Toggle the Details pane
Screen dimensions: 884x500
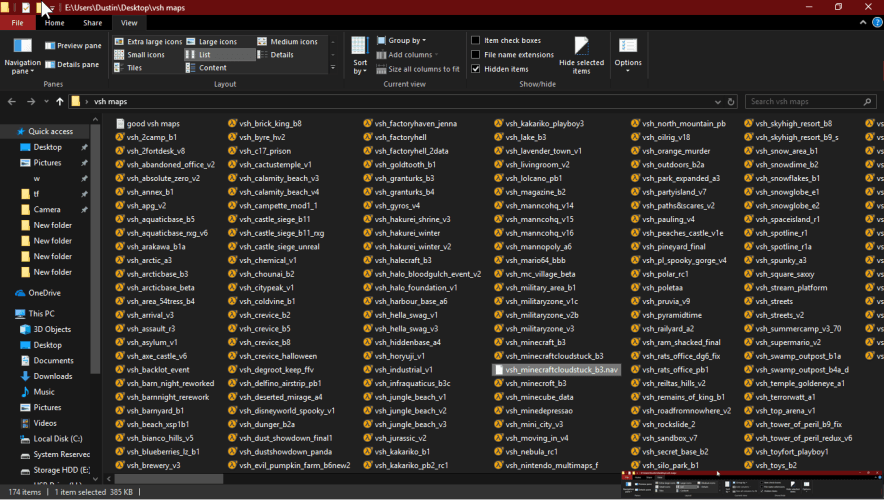click(72, 65)
